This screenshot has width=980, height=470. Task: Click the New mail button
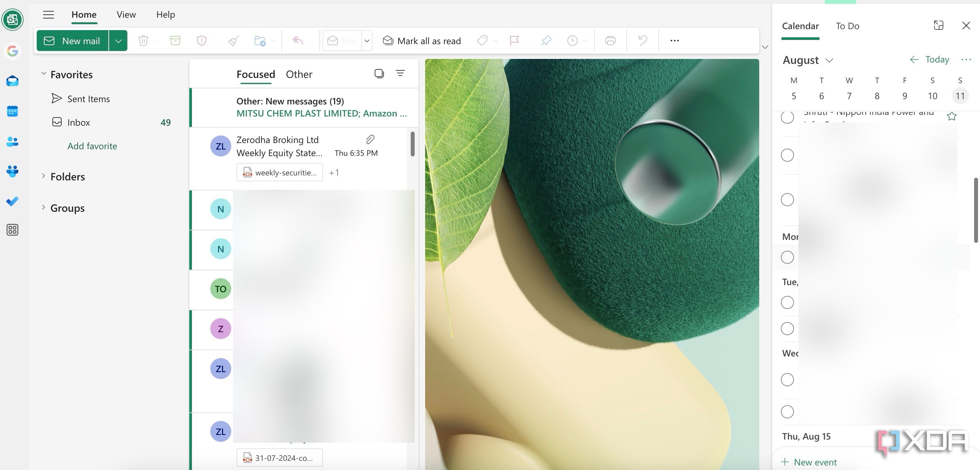click(73, 41)
